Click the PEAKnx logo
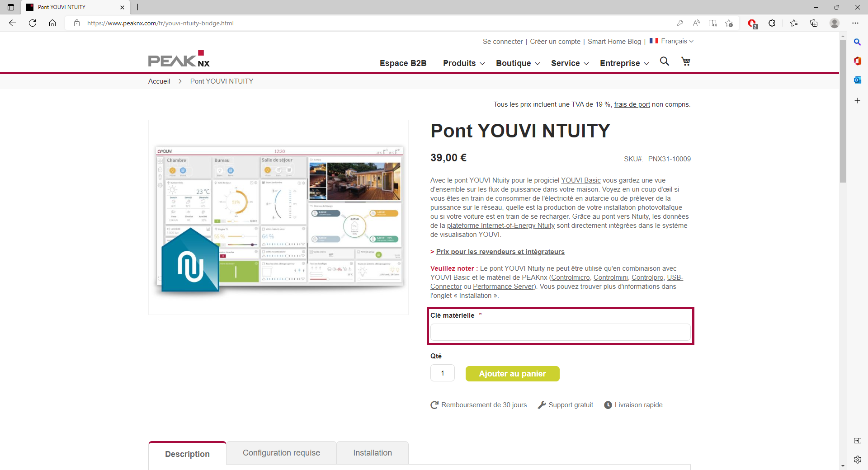The image size is (868, 470). click(x=179, y=59)
